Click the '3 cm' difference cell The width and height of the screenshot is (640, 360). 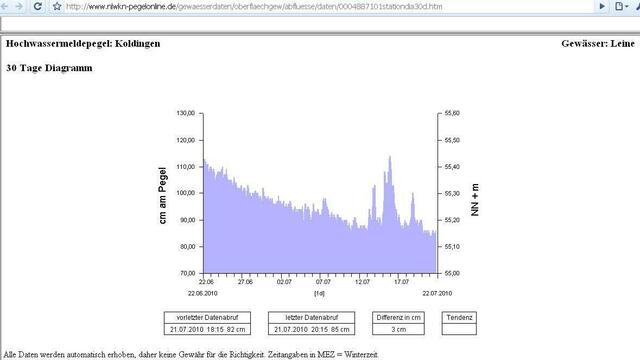coord(398,329)
